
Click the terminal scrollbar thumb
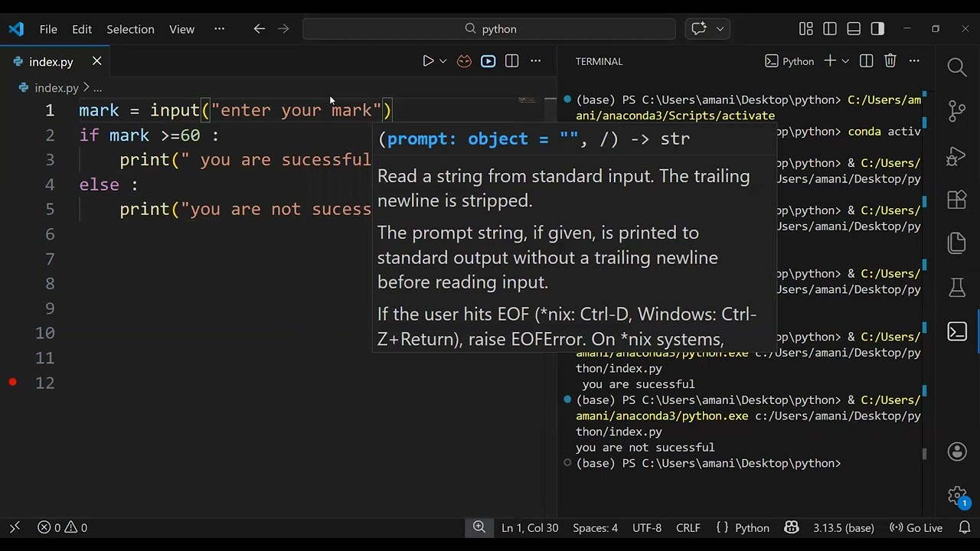tap(924, 453)
